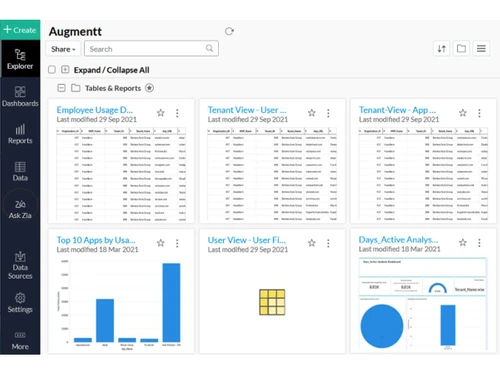
Task: Click Tenant View - User table preview thumbnail
Action: pos(272,174)
